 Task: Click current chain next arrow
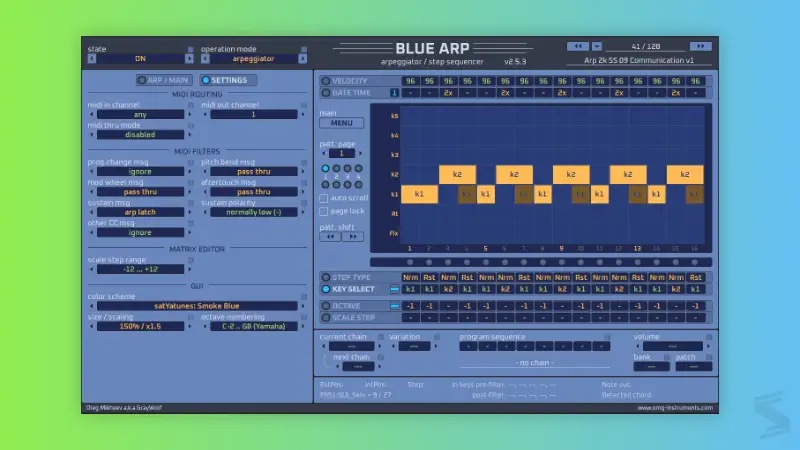[379, 346]
